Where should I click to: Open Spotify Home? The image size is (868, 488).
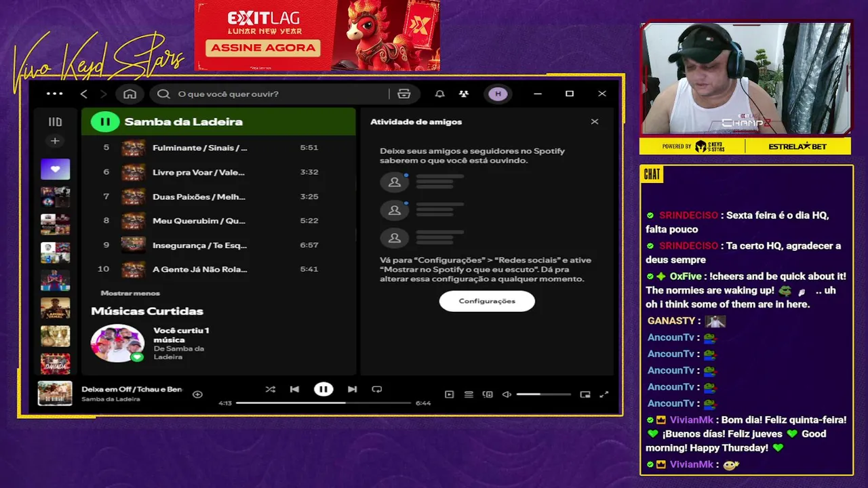point(130,94)
